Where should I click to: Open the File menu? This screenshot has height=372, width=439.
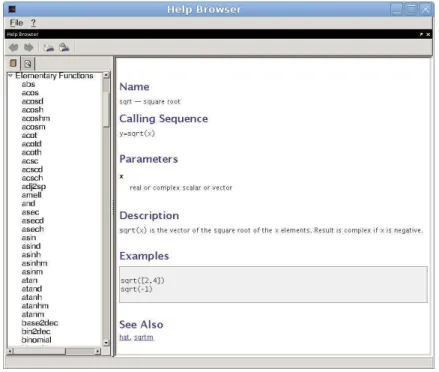point(16,23)
